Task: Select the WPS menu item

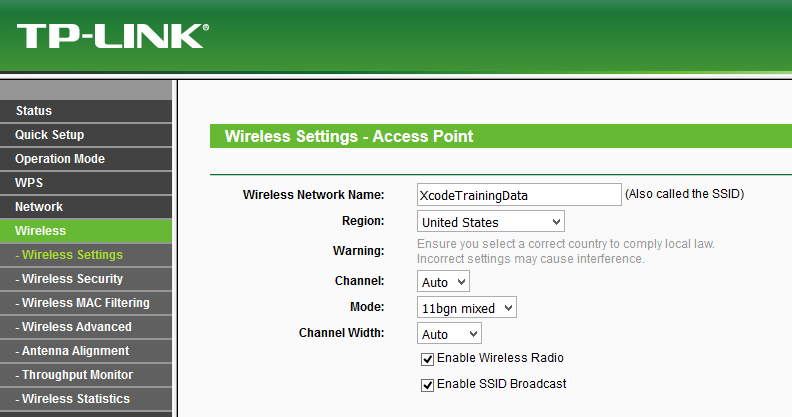Action: pyautogui.click(x=86, y=183)
